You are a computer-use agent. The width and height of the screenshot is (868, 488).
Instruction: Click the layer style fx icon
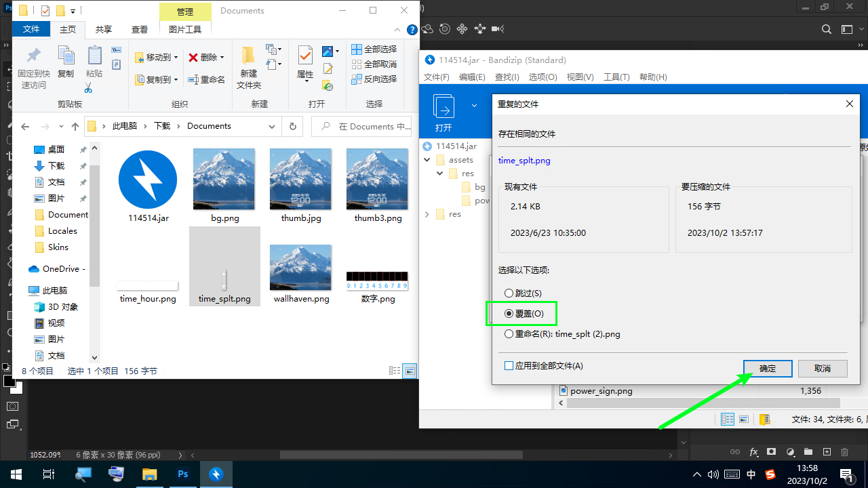point(753,452)
